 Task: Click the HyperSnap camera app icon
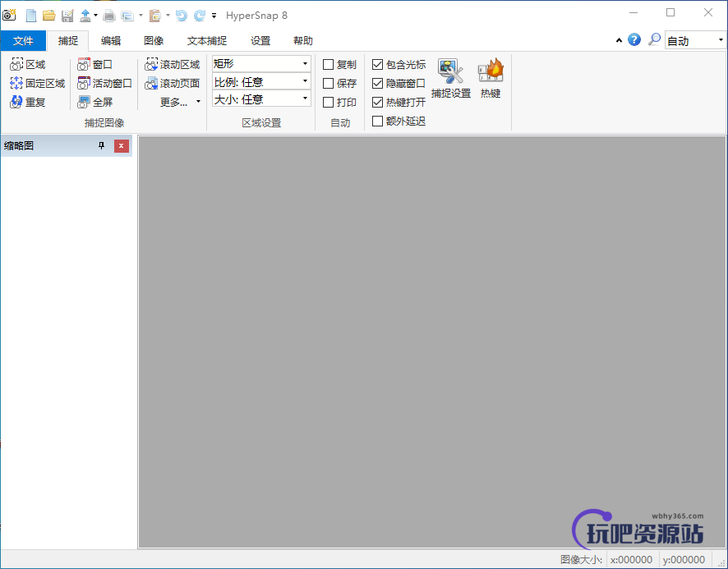click(9, 15)
